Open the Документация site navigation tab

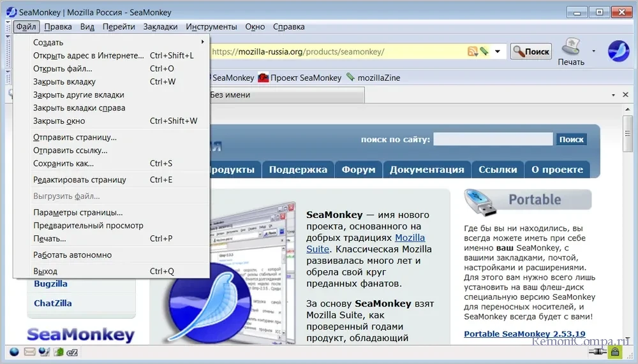pyautogui.click(x=427, y=170)
